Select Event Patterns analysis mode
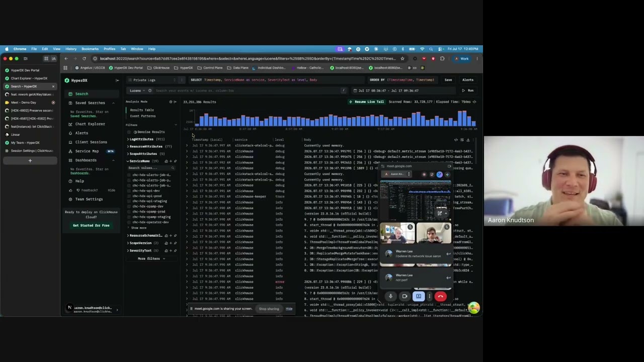Screen dimensions: 644x362 tap(142, 116)
